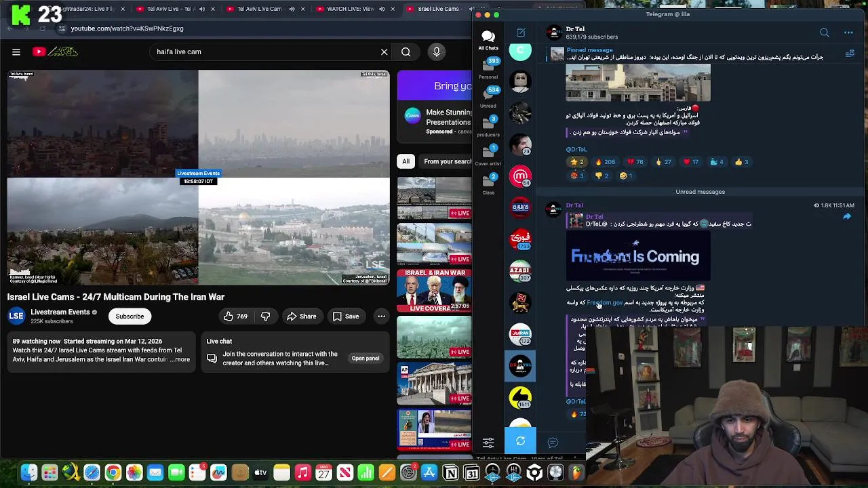Screen dimensions: 868x488
Task: Open Dr Tel channel three-dots menu
Action: click(x=848, y=33)
